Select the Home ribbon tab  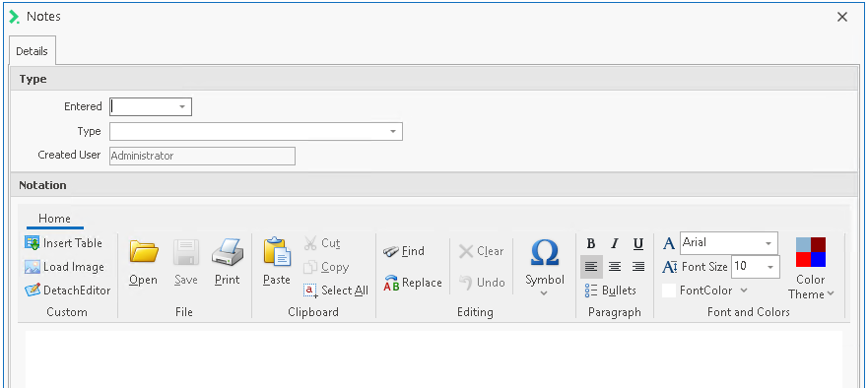pos(55,219)
